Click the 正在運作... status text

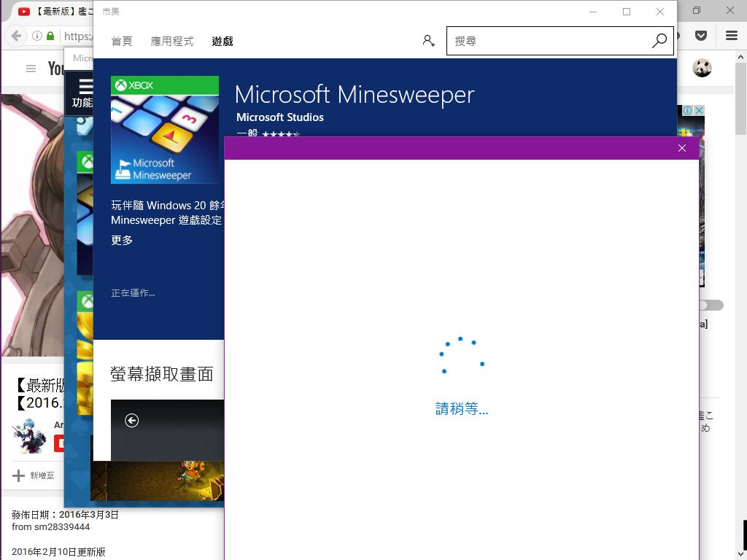pyautogui.click(x=133, y=293)
